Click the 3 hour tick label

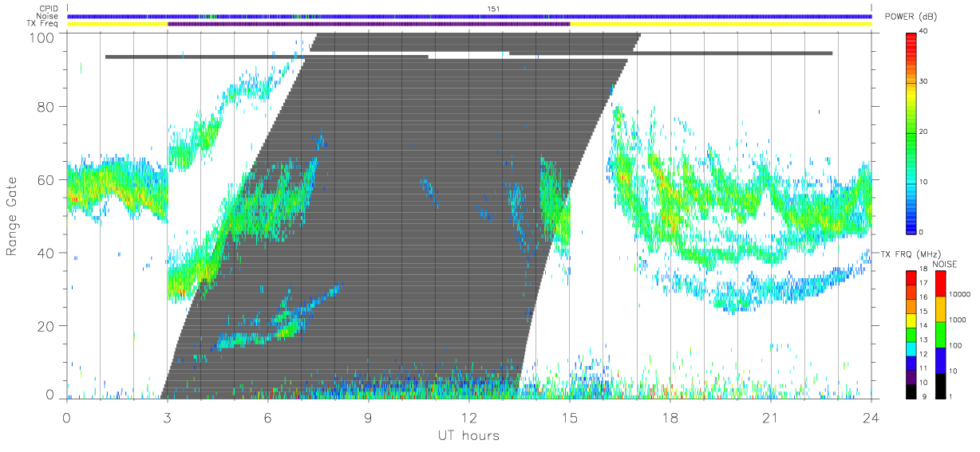168,417
